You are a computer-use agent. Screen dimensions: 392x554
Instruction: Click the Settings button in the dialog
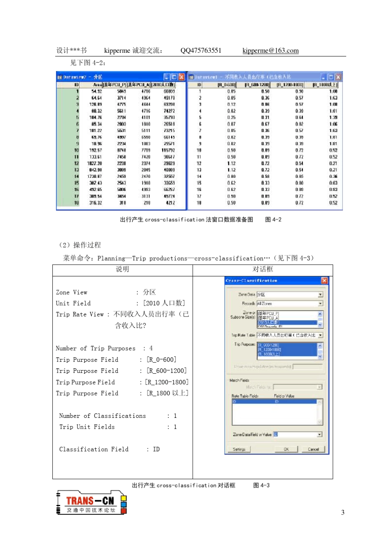click(239, 449)
